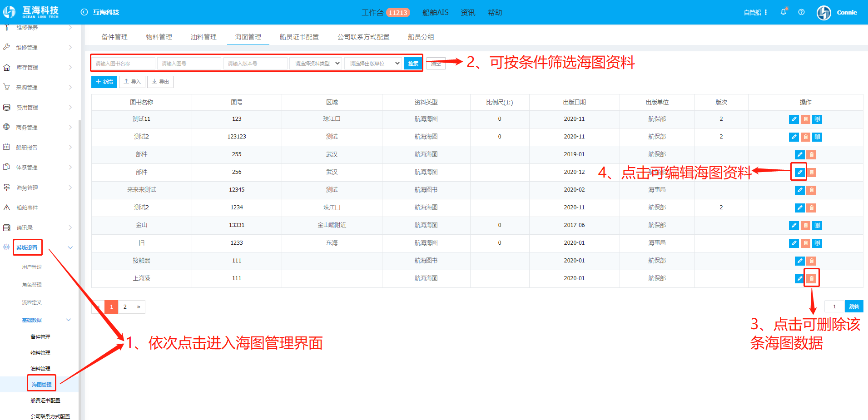The width and height of the screenshot is (868, 420).
Task: Open 船舶事件 in the sidebar
Action: coord(27,208)
